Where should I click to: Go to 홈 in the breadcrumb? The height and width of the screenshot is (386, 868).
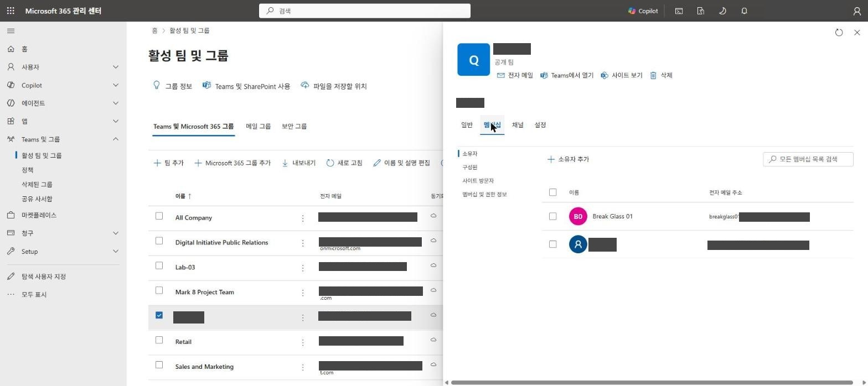[x=154, y=30]
